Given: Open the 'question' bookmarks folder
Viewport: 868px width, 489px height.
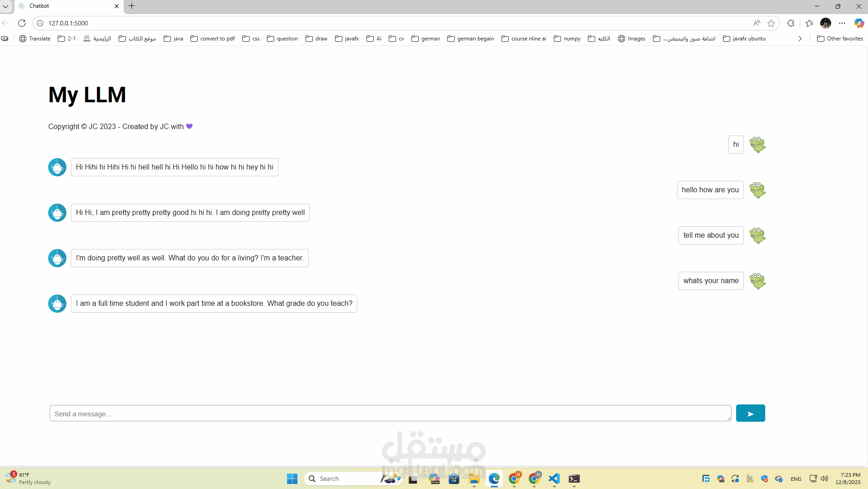Looking at the screenshot, I should [282, 39].
